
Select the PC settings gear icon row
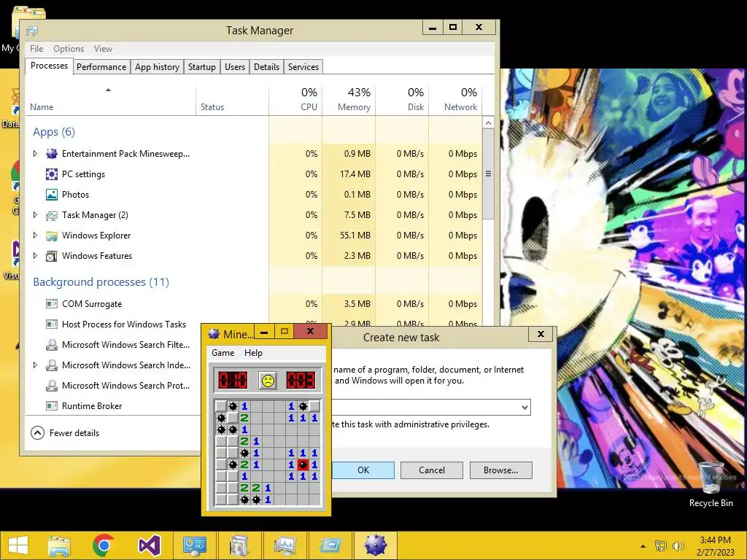pyautogui.click(x=52, y=174)
